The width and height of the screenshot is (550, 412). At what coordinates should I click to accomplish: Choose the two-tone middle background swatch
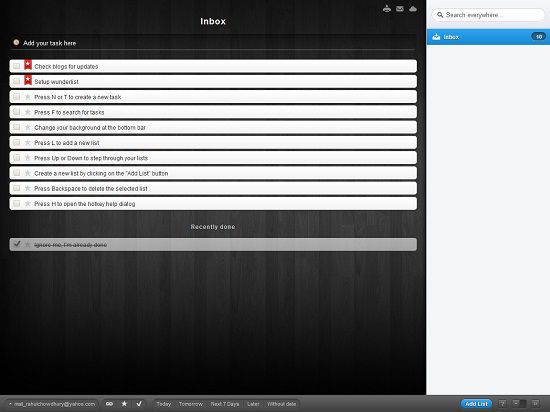(519, 404)
